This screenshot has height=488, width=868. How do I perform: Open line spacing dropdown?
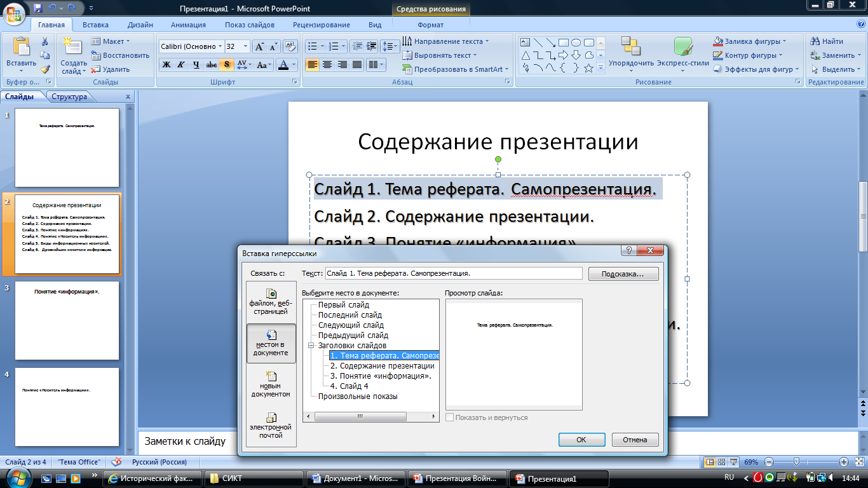tap(391, 46)
